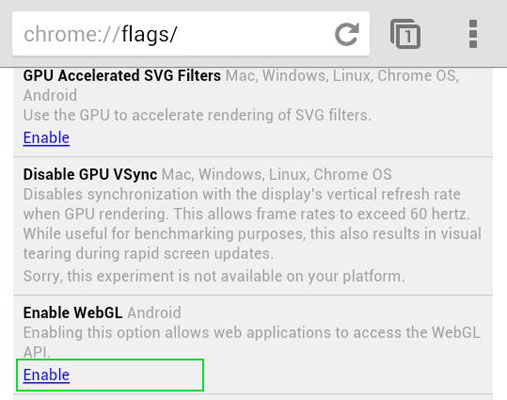Click the "flags/" path text in the URL

coord(149,35)
